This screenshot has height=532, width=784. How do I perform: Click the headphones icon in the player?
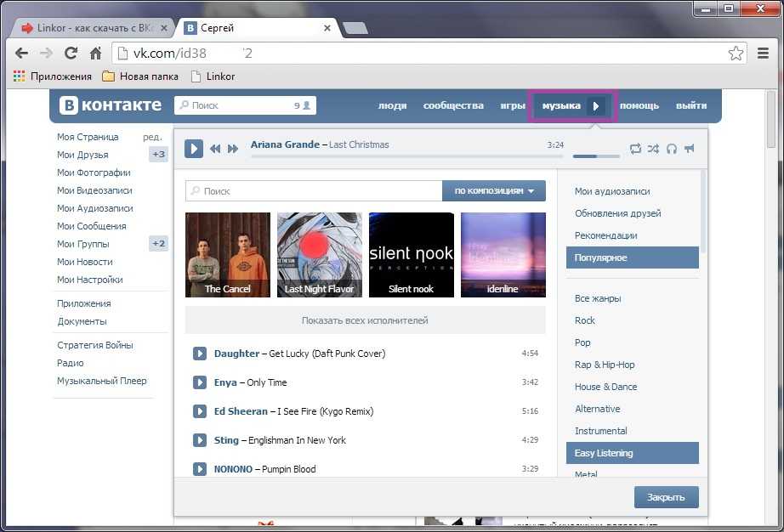(x=672, y=149)
